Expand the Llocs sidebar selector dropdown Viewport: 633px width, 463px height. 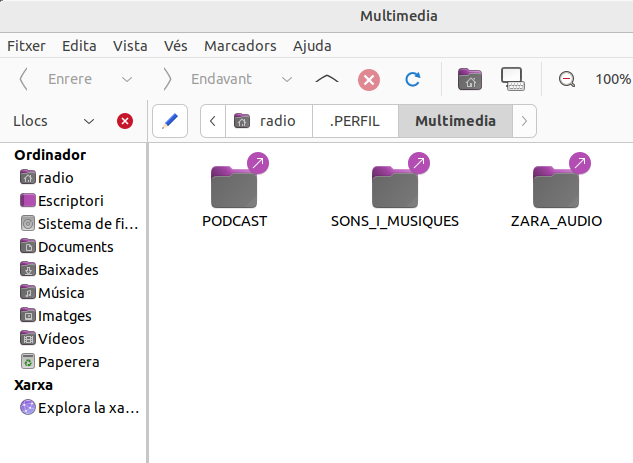click(89, 121)
